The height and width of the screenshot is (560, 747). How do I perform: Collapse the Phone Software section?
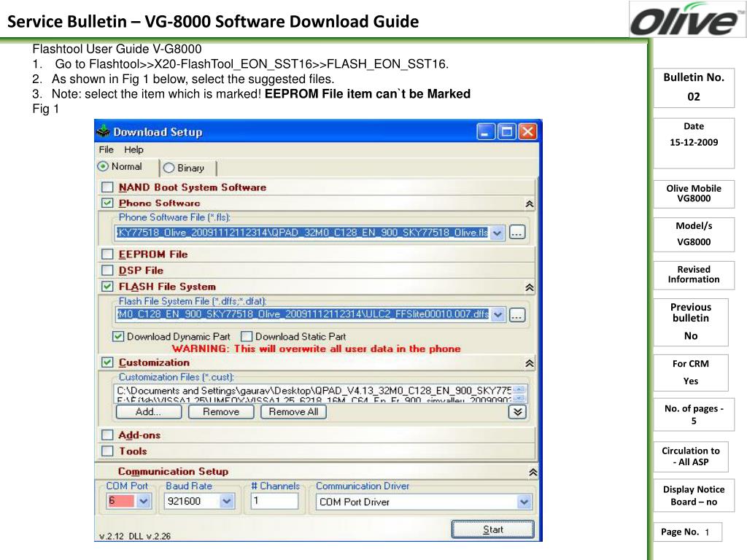[530, 204]
